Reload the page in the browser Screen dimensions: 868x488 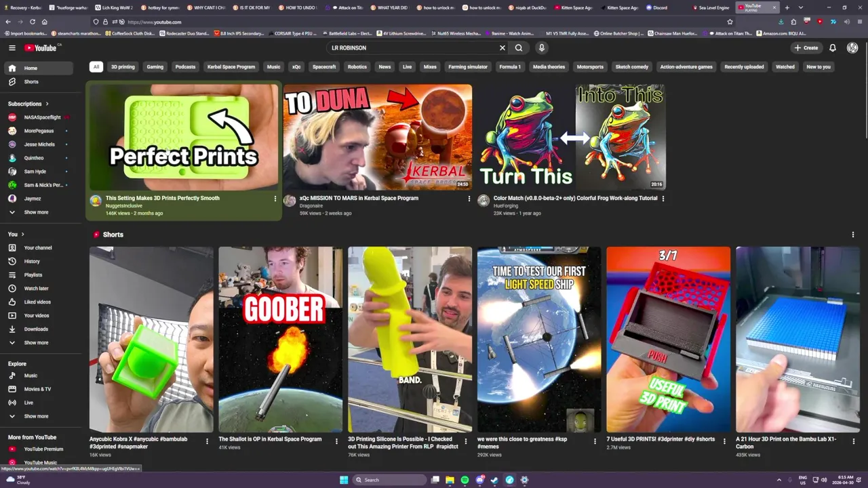click(x=32, y=22)
